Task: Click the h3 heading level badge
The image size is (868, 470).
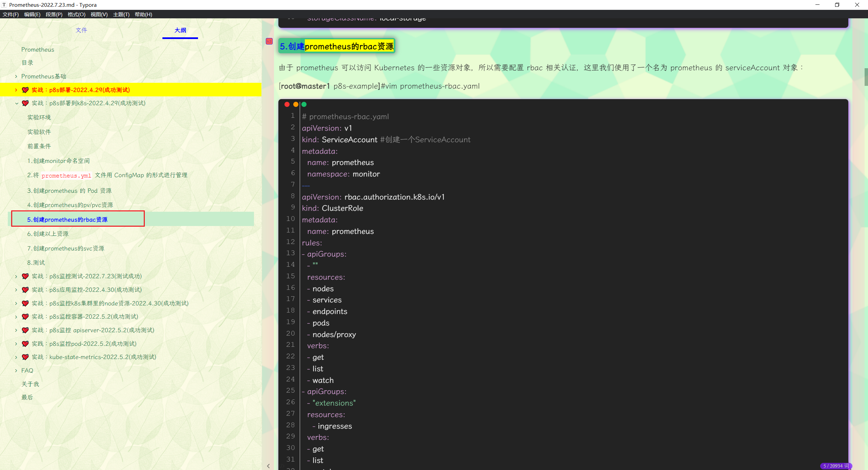Action: pyautogui.click(x=269, y=41)
